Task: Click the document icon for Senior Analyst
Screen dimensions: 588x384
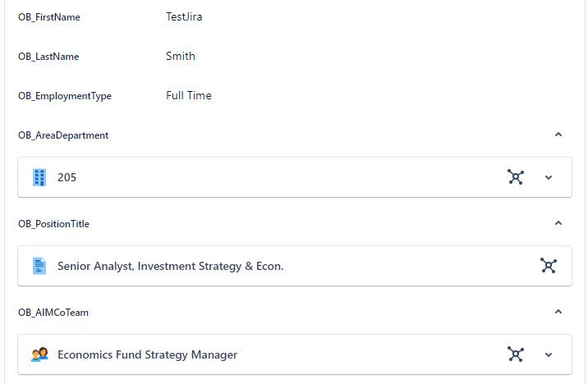Action: click(39, 266)
